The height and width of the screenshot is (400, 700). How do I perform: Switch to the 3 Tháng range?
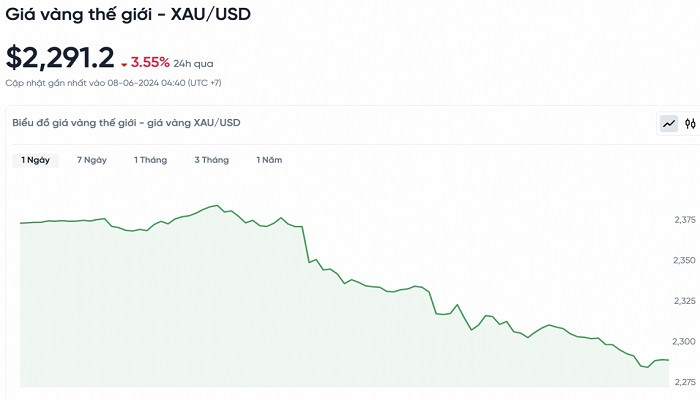pos(211,160)
